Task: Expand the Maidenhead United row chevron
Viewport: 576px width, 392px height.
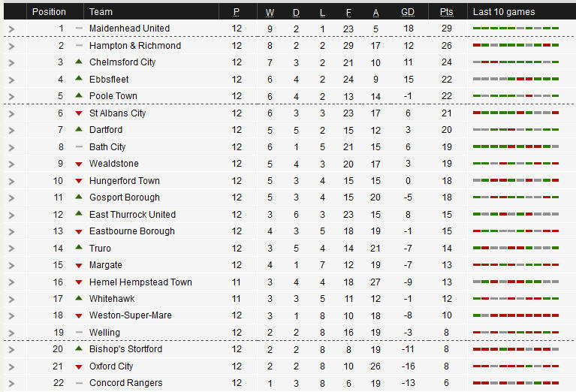Action: (12, 29)
